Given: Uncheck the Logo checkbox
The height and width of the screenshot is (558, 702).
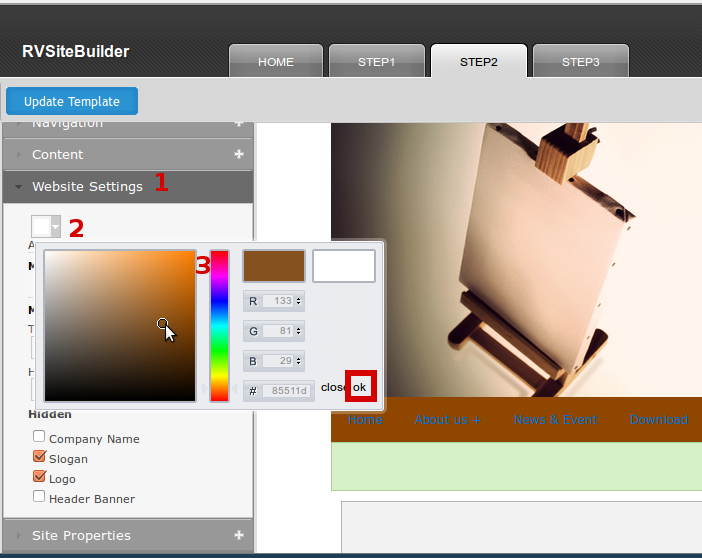Looking at the screenshot, I should point(39,477).
